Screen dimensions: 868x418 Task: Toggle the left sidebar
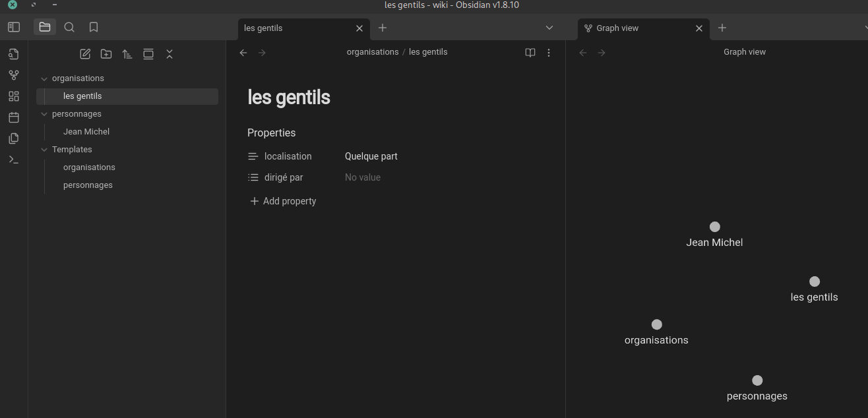(14, 27)
